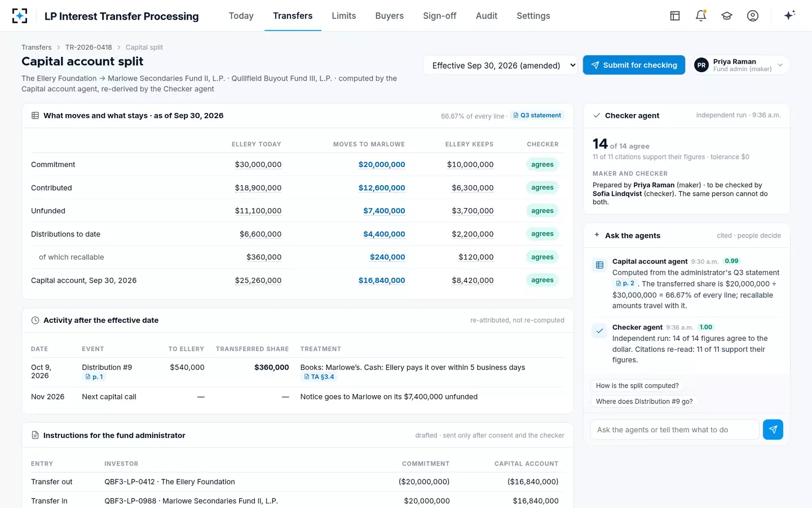Viewport: 812px width, 508px height.
Task: Click the agrees badge in Unfunded row
Action: coord(542,211)
